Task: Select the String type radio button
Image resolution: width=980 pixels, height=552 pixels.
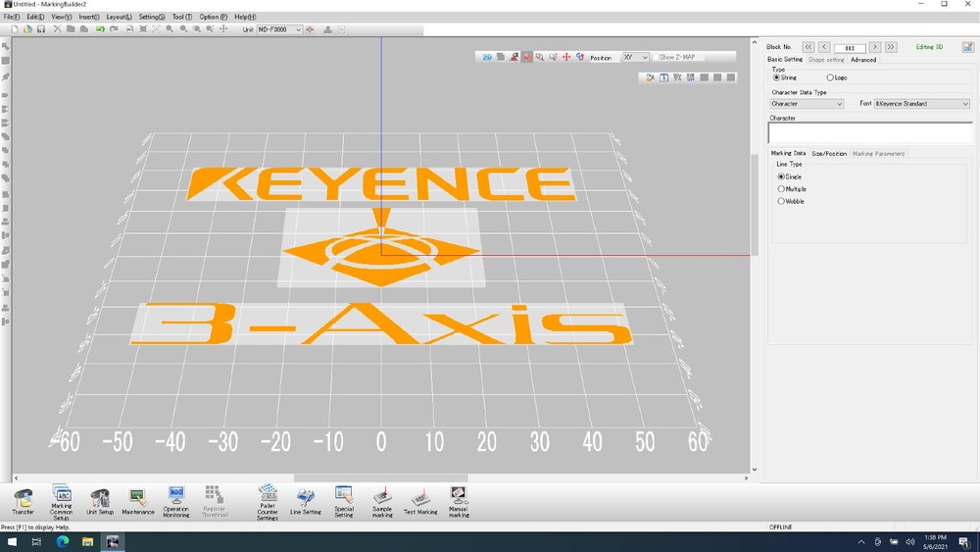Action: [x=777, y=77]
